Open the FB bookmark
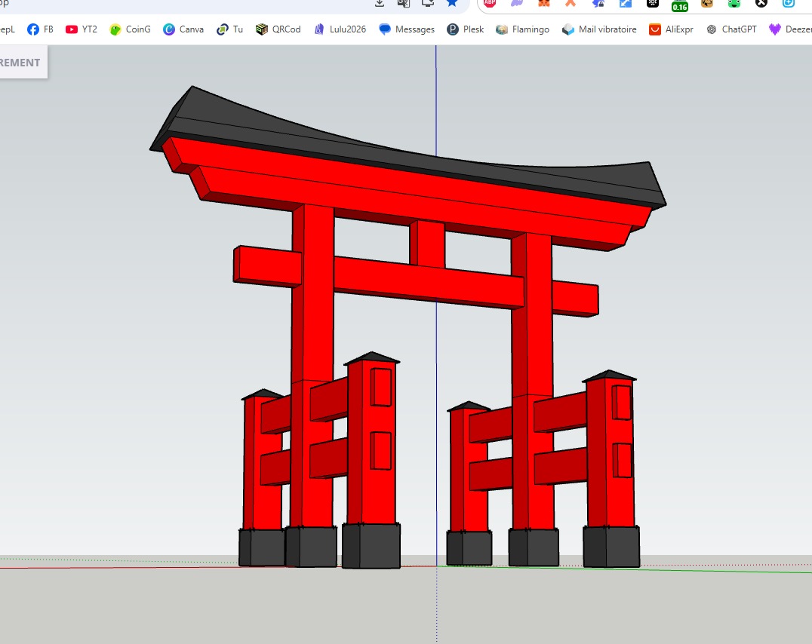This screenshot has width=812, height=644. 41,29
